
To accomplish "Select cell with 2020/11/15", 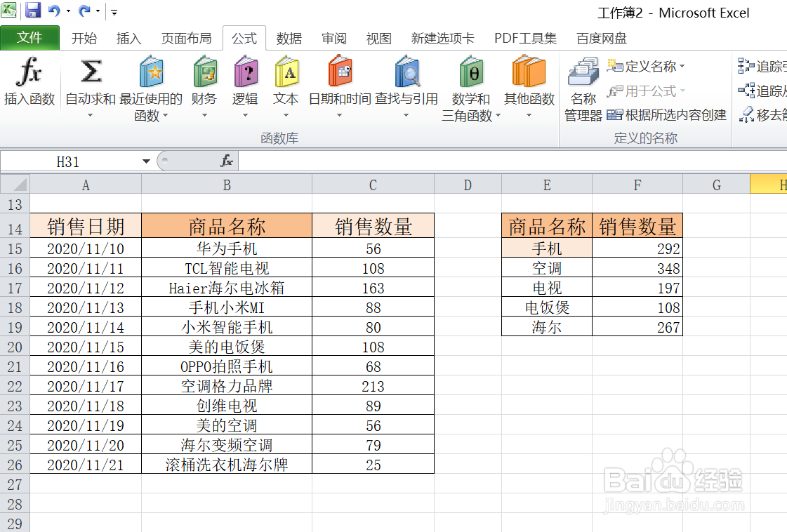I will click(x=86, y=347).
